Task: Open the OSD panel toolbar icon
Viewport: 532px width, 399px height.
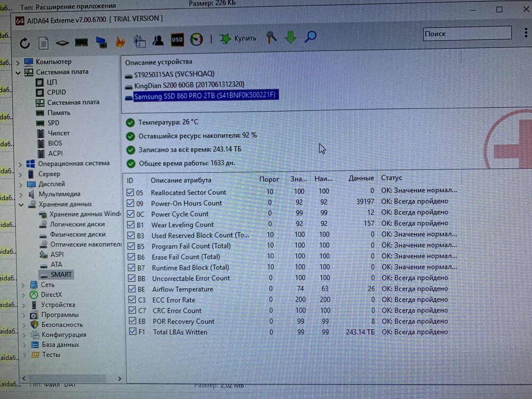Action: point(177,40)
